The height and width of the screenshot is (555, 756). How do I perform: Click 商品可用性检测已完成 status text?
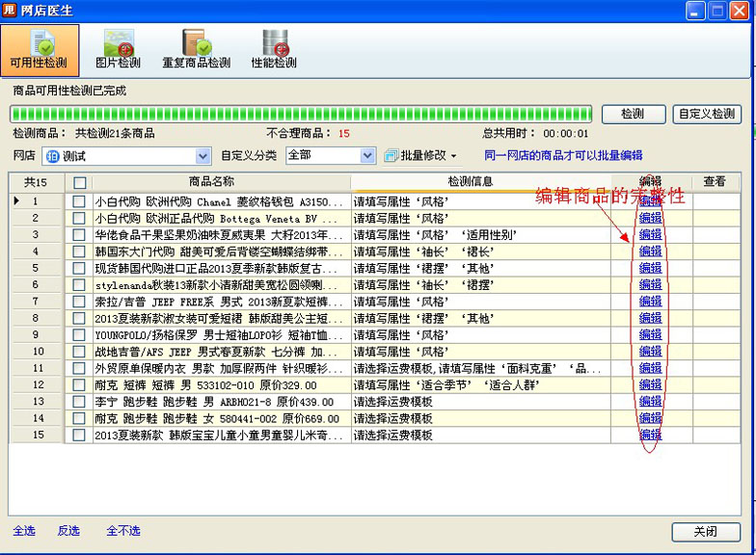[69, 91]
